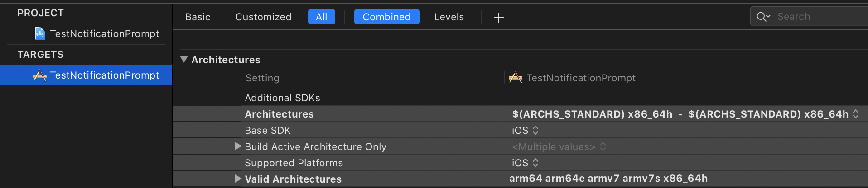The height and width of the screenshot is (188, 868).
Task: Click the TestNotificationPrompt project file icon
Action: click(x=40, y=33)
